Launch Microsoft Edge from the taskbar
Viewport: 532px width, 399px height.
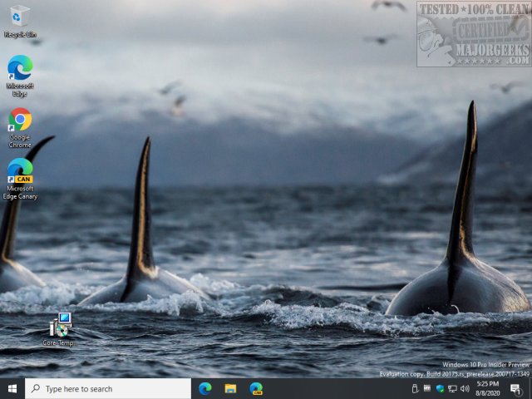(x=205, y=388)
